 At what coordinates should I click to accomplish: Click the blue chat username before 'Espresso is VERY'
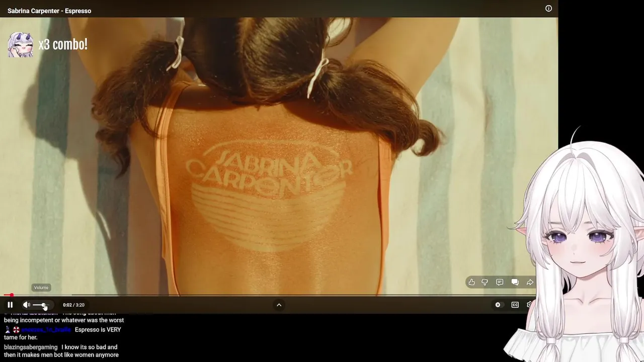point(46,330)
